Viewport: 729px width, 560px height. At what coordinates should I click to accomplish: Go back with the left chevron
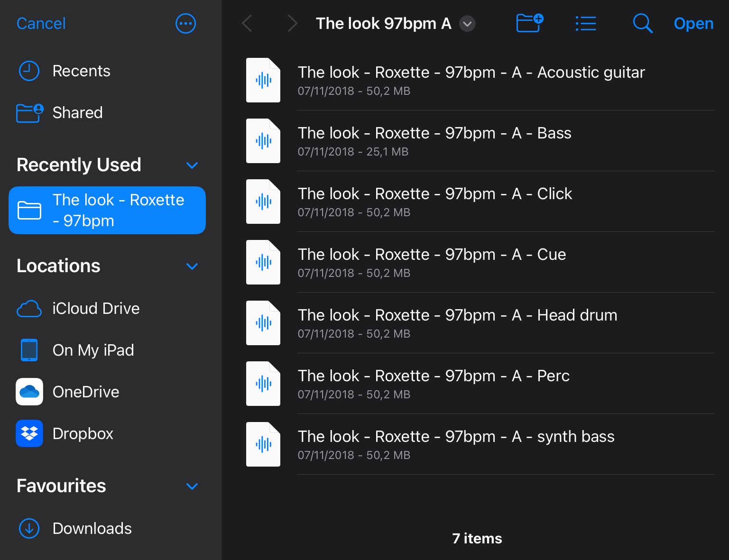[x=247, y=23]
